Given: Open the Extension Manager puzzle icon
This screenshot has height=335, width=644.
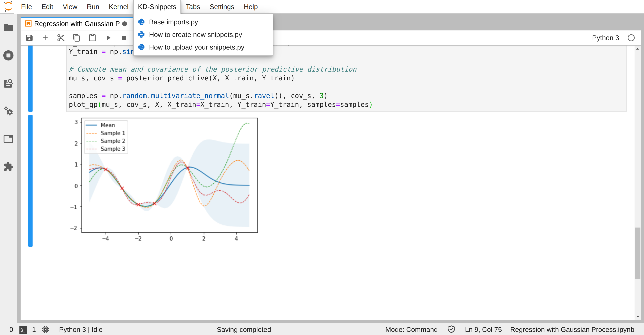Looking at the screenshot, I should [8, 166].
